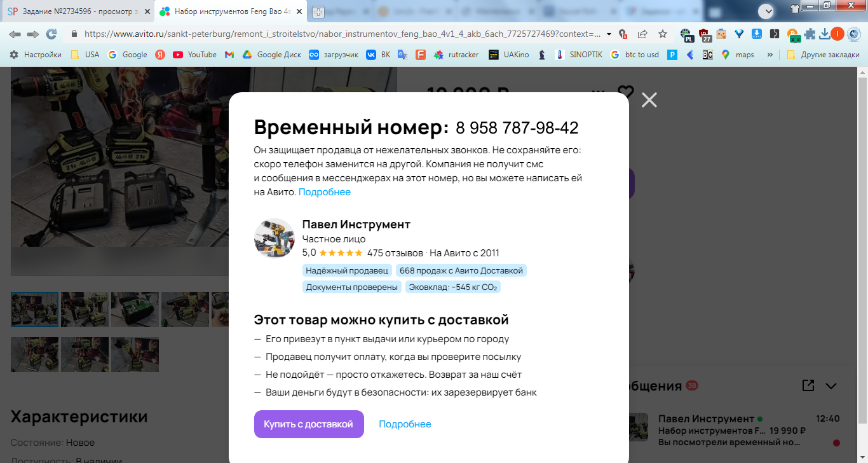868x463 pixels.
Task: Expand the hidden bookmarks with the double chevron
Action: click(x=770, y=55)
